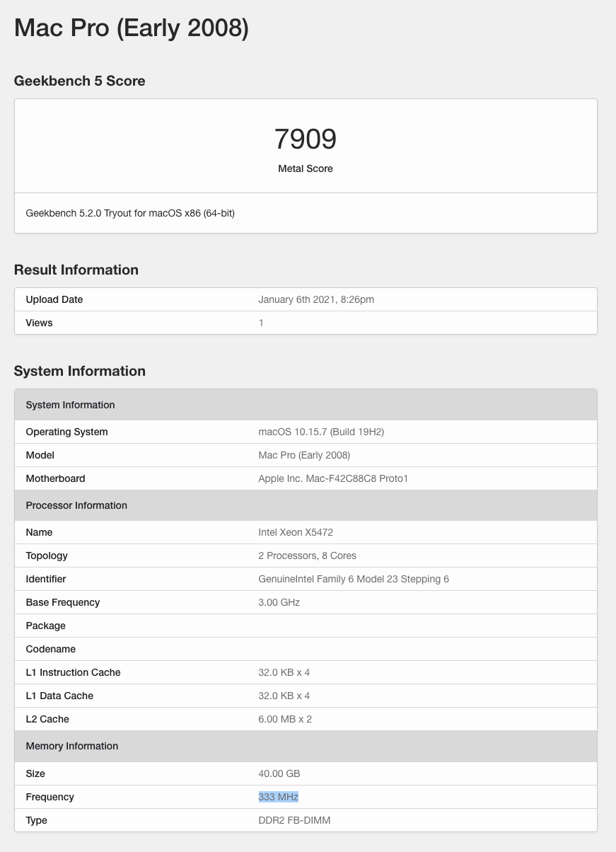The height and width of the screenshot is (852, 616).
Task: Click the System Information page heading
Action: coord(80,371)
